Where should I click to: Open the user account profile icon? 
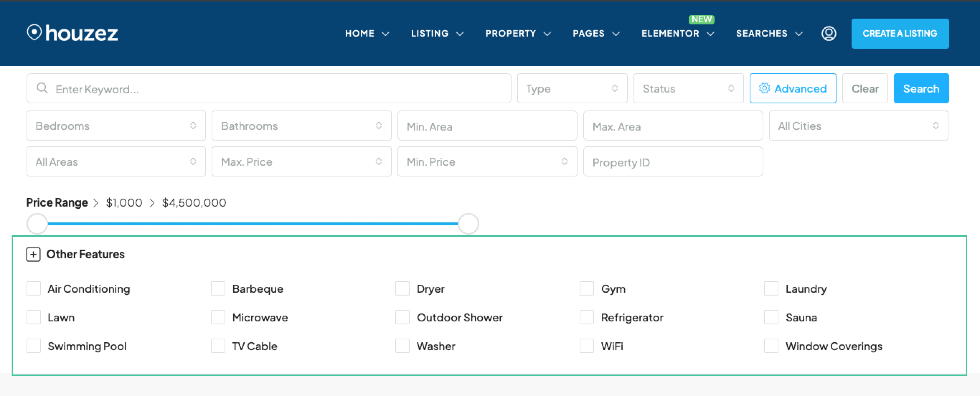pos(829,33)
